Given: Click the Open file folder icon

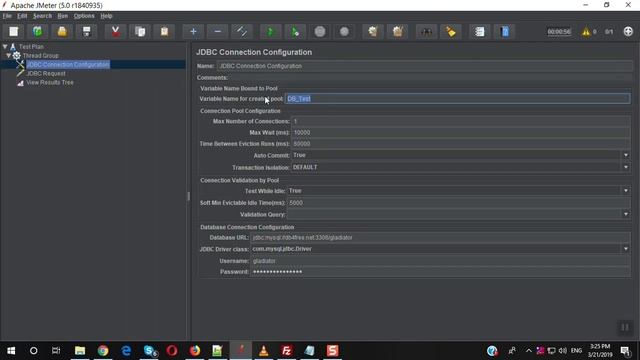Looking at the screenshot, I should coord(62,31).
